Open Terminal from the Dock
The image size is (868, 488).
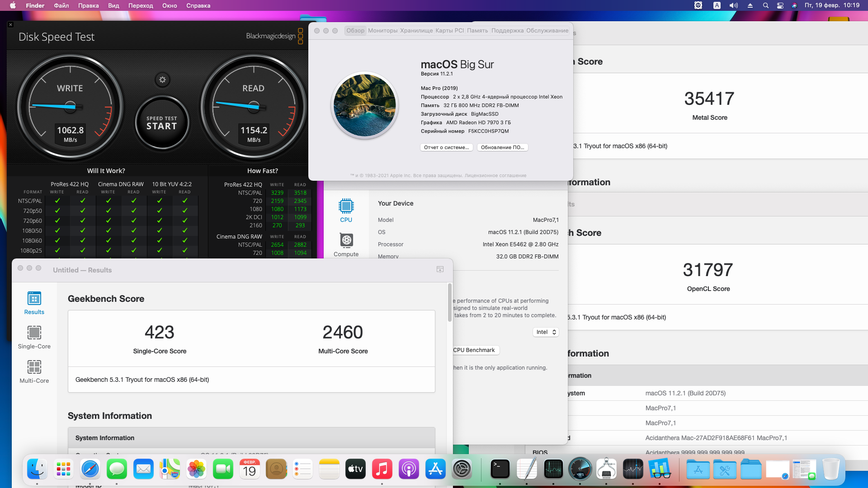point(500,469)
